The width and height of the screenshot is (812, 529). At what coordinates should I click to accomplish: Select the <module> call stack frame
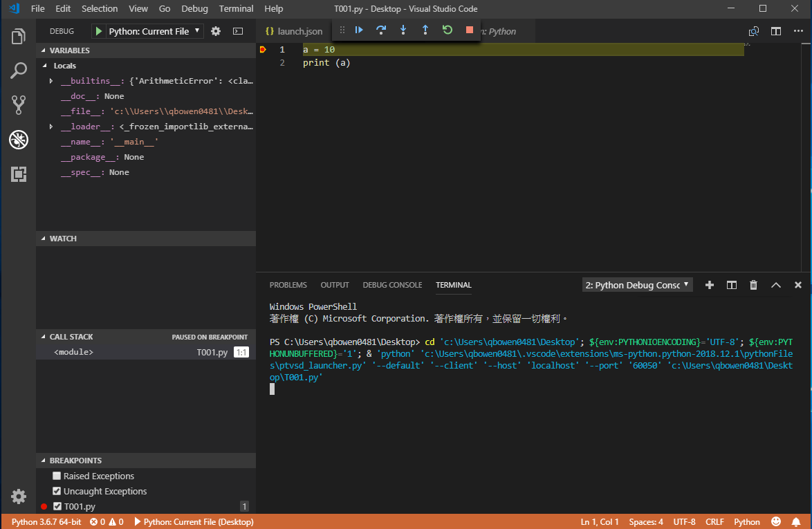coord(73,352)
